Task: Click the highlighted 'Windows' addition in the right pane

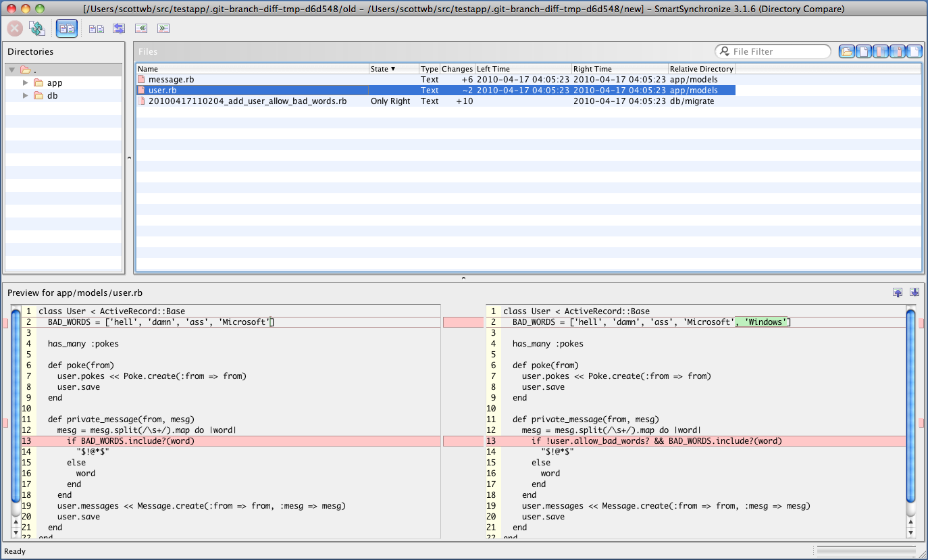Action: tap(761, 322)
